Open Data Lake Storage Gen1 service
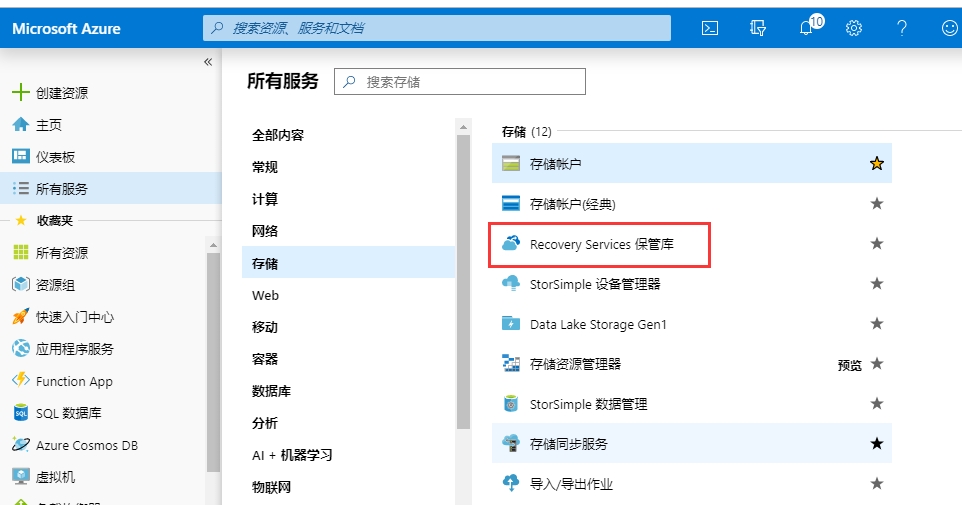 coord(598,324)
